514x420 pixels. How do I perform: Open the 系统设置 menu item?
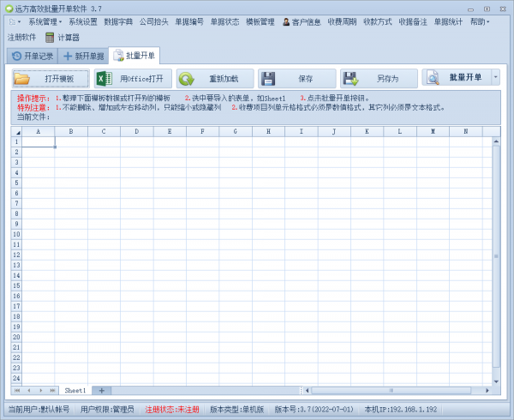[83, 22]
